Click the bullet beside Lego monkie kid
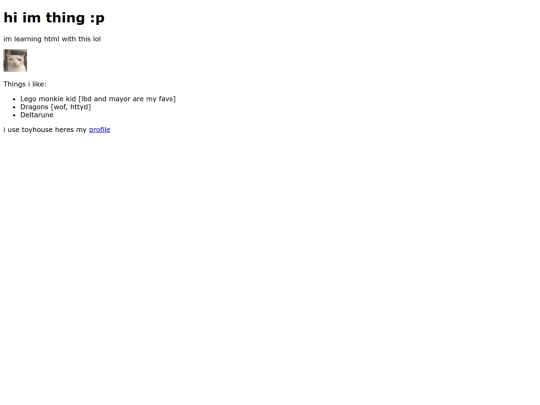This screenshot has width=540, height=405. point(14,99)
